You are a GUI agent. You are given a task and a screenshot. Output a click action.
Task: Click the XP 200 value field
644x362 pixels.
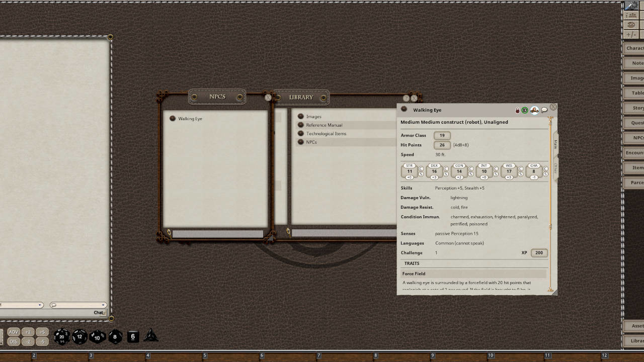click(539, 253)
